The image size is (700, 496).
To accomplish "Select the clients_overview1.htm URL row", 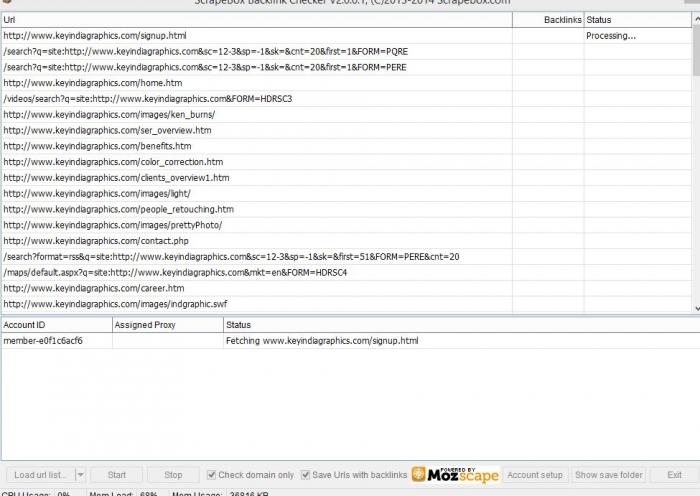I will [x=346, y=178].
